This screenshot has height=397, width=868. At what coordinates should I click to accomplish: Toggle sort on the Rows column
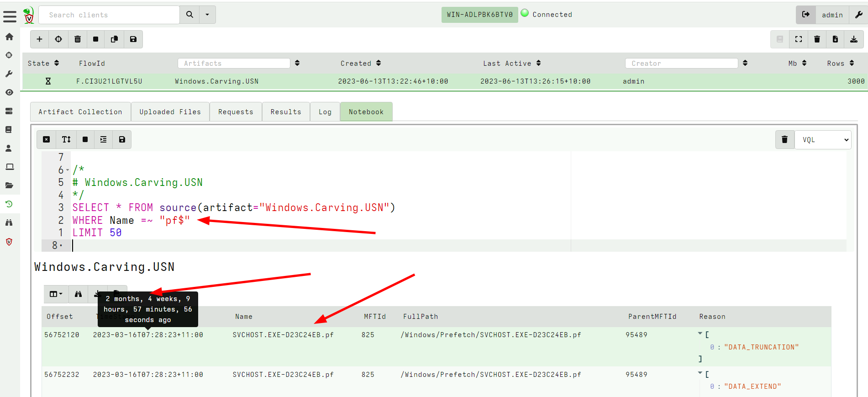click(x=852, y=63)
